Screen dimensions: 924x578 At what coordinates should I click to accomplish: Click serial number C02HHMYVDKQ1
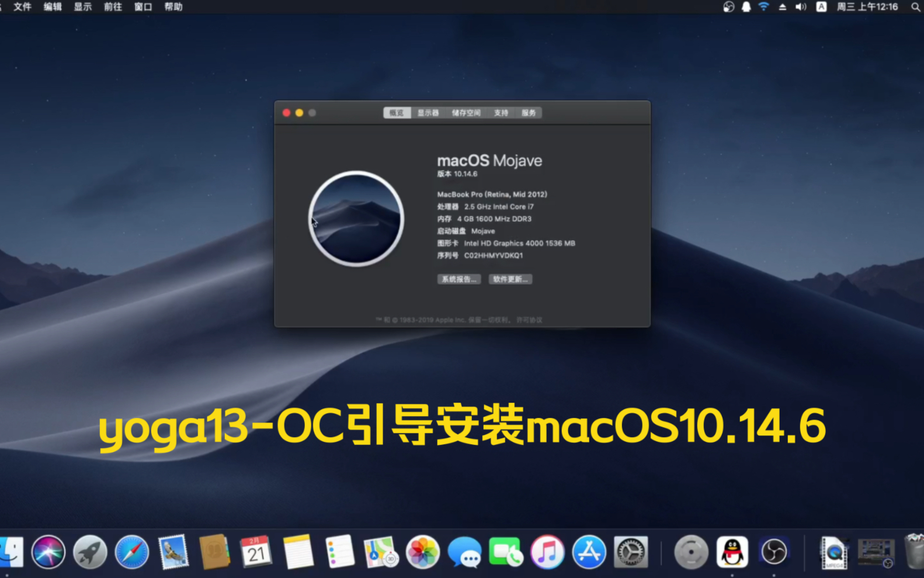pyautogui.click(x=494, y=255)
